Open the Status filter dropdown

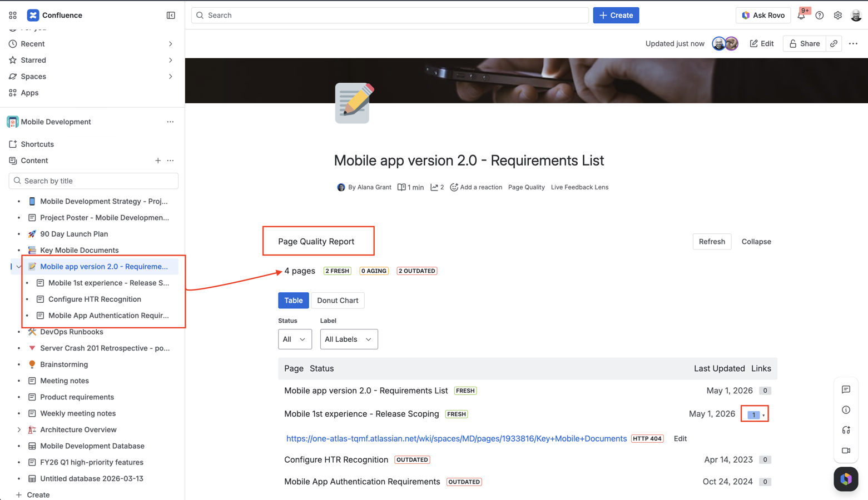[295, 339]
